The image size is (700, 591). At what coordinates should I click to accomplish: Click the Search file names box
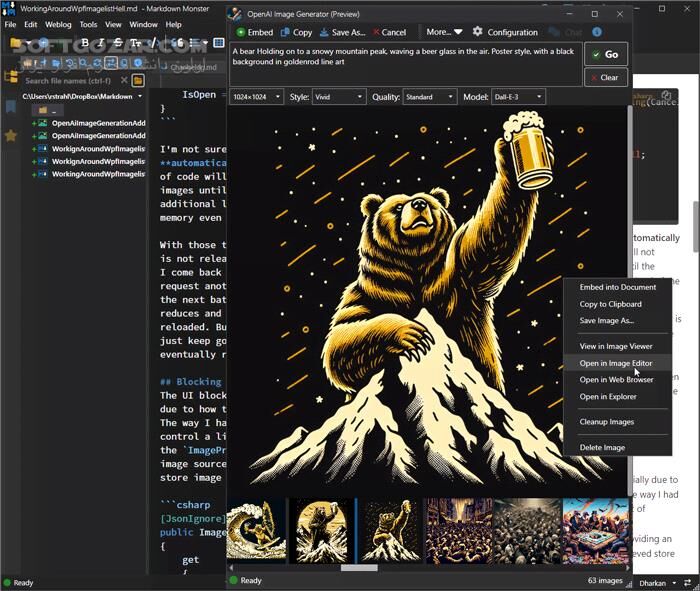(71, 81)
